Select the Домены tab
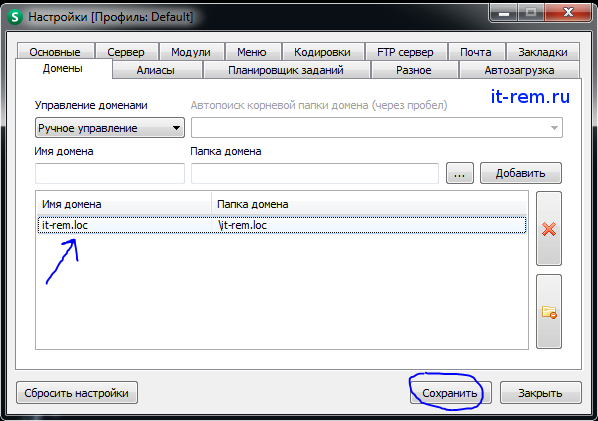 click(63, 69)
